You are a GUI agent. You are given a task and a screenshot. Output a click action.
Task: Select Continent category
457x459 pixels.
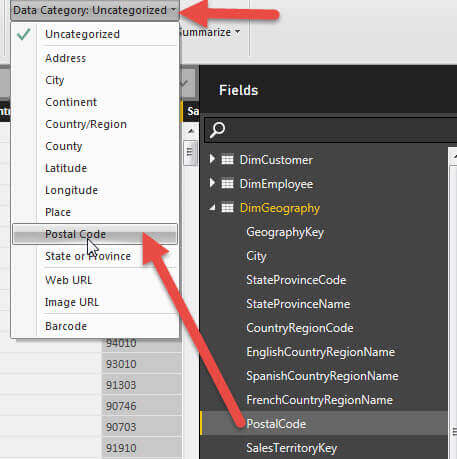[x=95, y=102]
